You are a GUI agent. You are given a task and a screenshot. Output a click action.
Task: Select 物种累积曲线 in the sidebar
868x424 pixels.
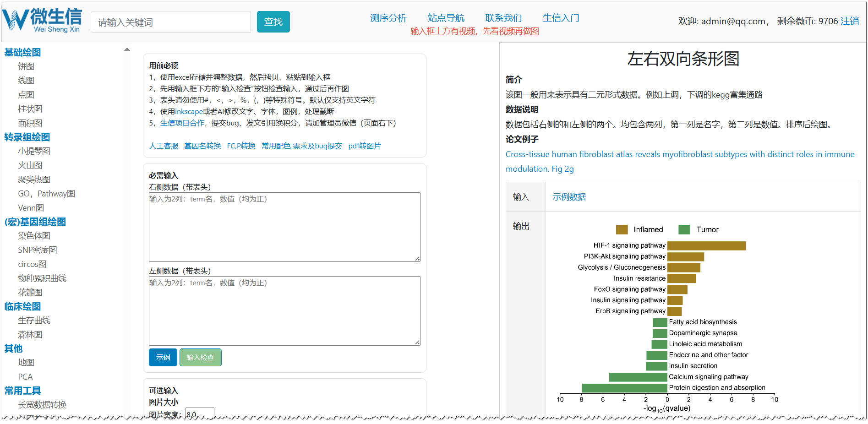tap(42, 278)
